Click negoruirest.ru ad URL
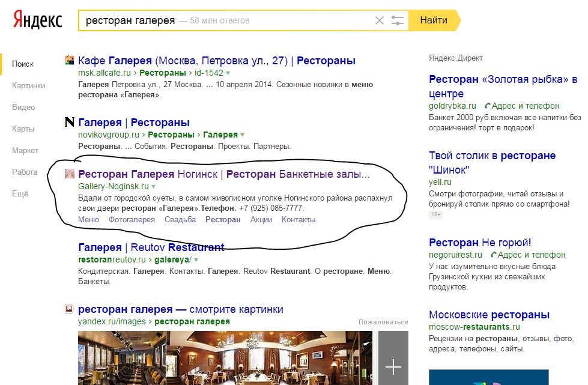588x385 pixels. pyautogui.click(x=455, y=255)
